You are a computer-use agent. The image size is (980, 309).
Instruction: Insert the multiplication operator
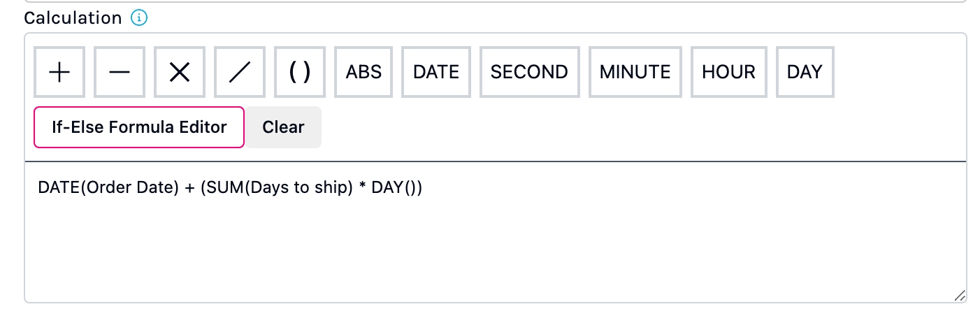click(180, 72)
